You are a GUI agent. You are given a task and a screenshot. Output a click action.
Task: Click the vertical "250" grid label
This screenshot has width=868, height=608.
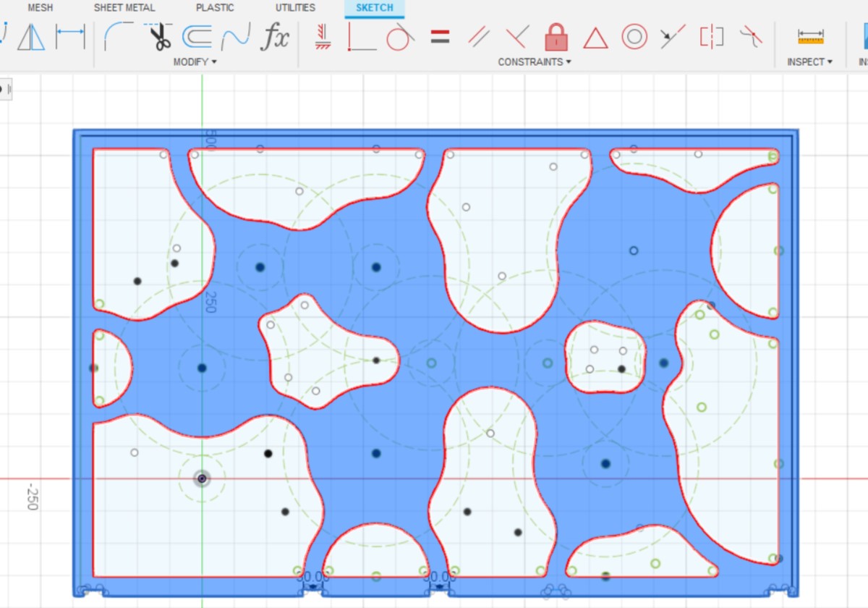click(211, 302)
